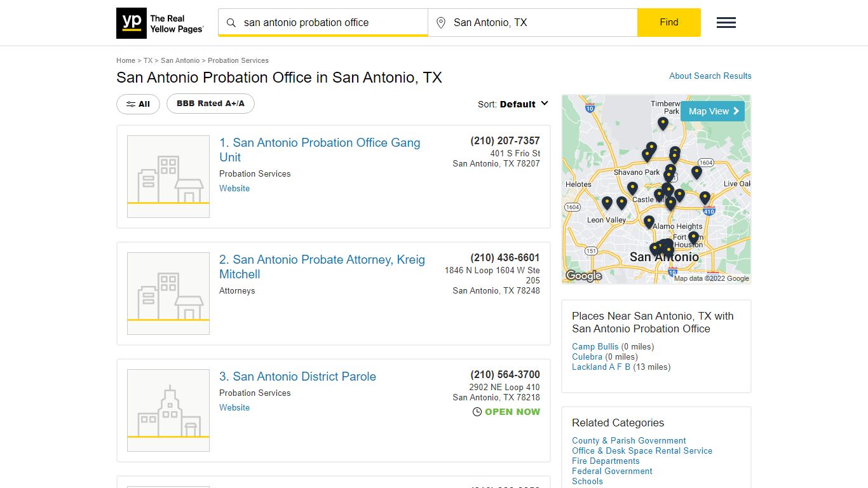
Task: Click the San Antonio, TX location field
Action: pyautogui.click(x=532, y=23)
